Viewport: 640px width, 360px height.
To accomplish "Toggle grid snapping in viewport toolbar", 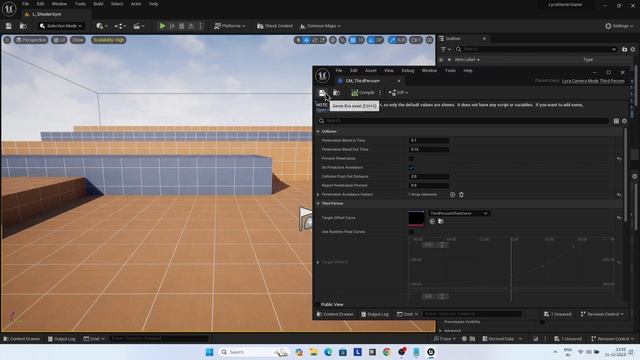I will [353, 40].
